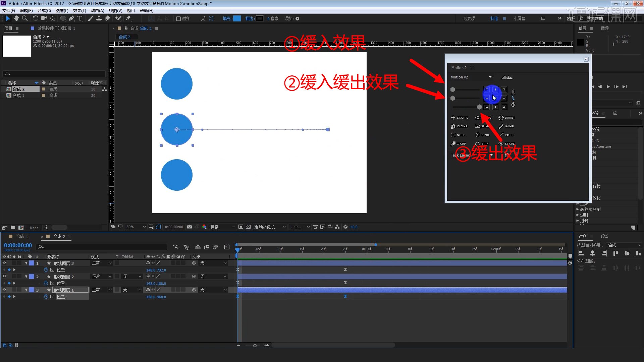Toggle the 位置 stopwatch on 形状图层 1

tap(47, 297)
